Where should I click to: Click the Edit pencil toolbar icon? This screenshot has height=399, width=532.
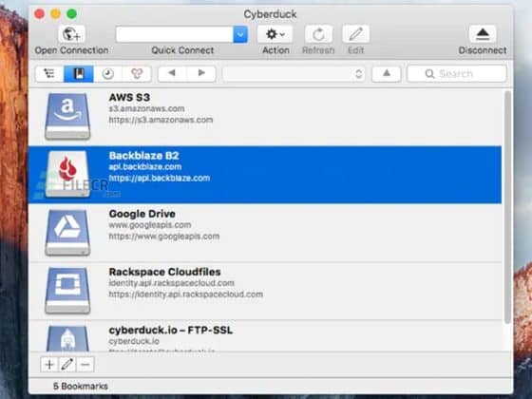[x=355, y=34]
